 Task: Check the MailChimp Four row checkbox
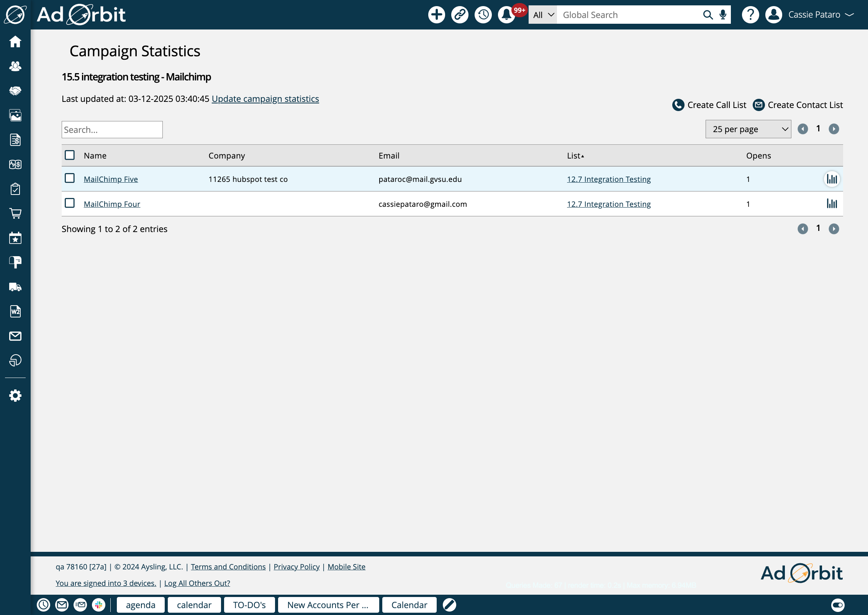tap(70, 203)
